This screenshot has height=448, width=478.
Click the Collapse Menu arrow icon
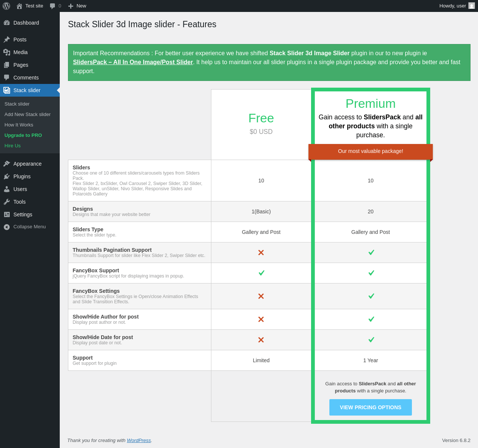pos(7,227)
